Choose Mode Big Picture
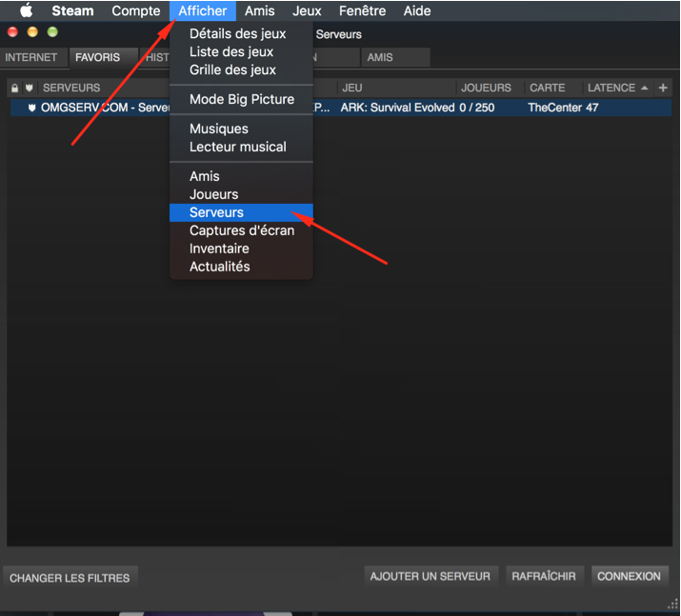 tap(241, 99)
